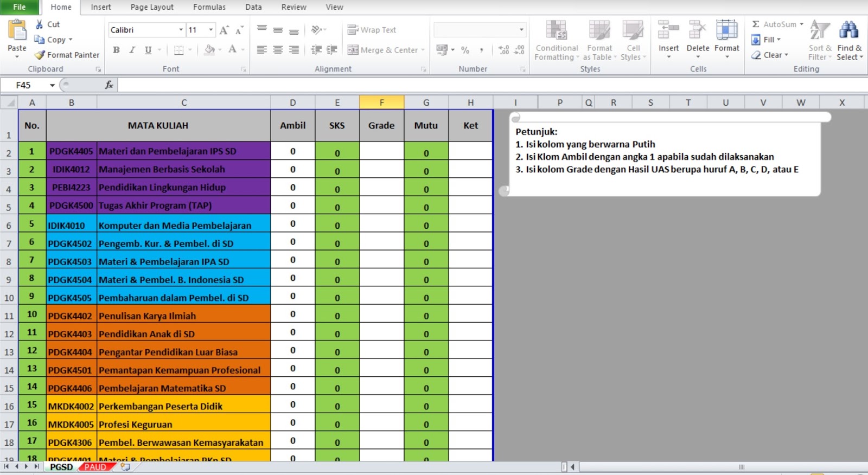Toggle middle vertical alignment
The image size is (868, 475).
pyautogui.click(x=278, y=30)
